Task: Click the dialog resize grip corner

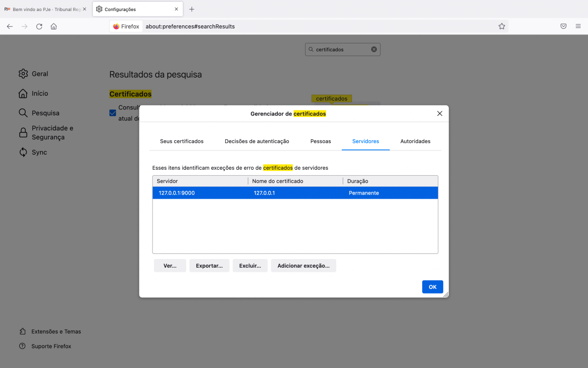Action: pos(445,294)
